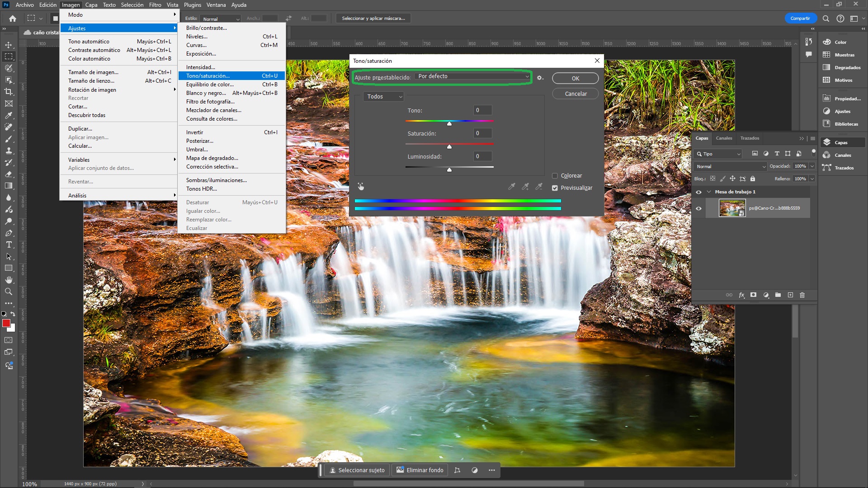Select the Hand tool
Image resolution: width=868 pixels, height=488 pixels.
9,280
